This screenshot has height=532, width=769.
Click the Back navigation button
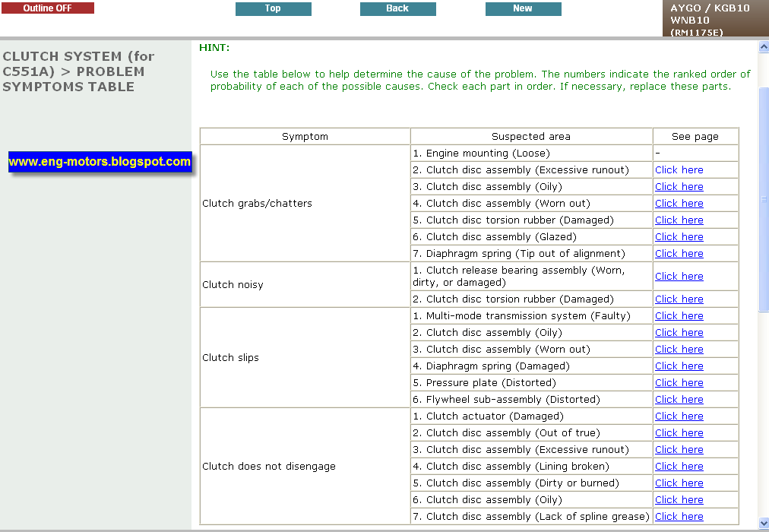click(397, 8)
